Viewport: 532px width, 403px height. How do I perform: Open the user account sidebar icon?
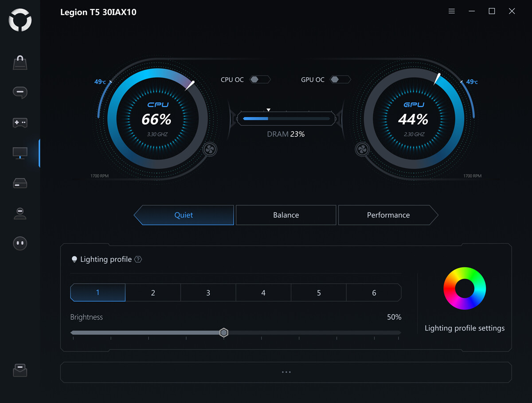(20, 213)
